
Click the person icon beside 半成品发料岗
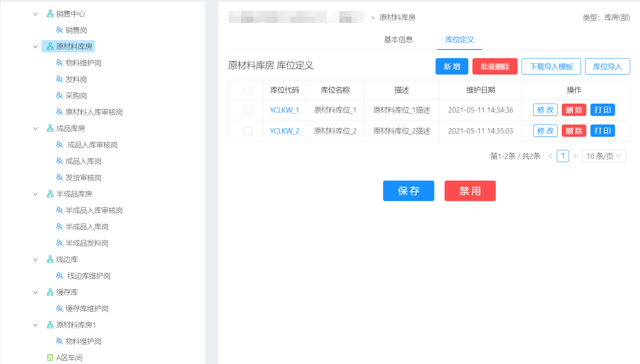coord(59,243)
